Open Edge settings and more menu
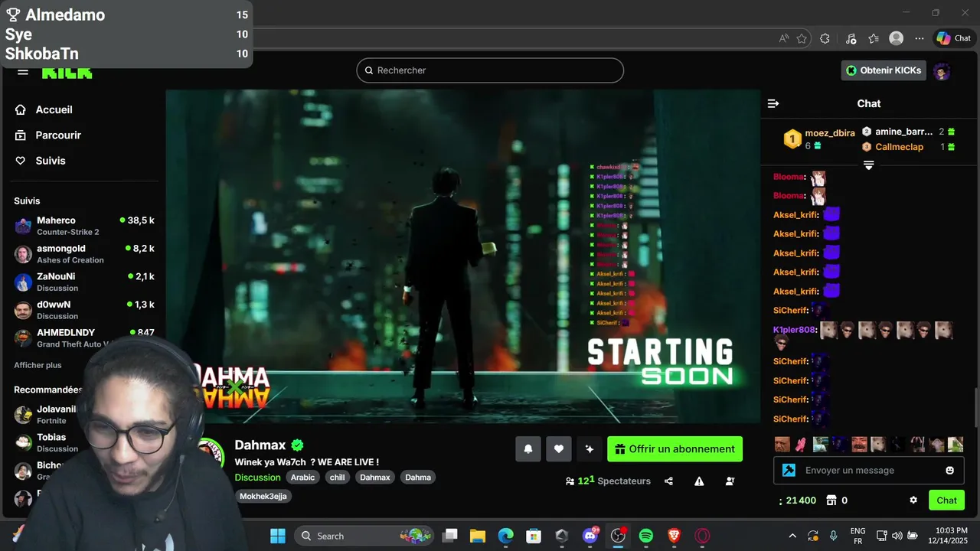980x551 pixels. tap(920, 38)
